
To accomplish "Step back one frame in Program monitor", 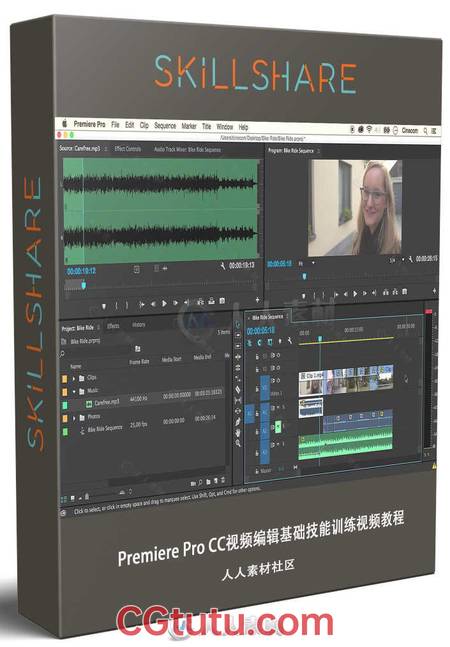I will point(345,294).
